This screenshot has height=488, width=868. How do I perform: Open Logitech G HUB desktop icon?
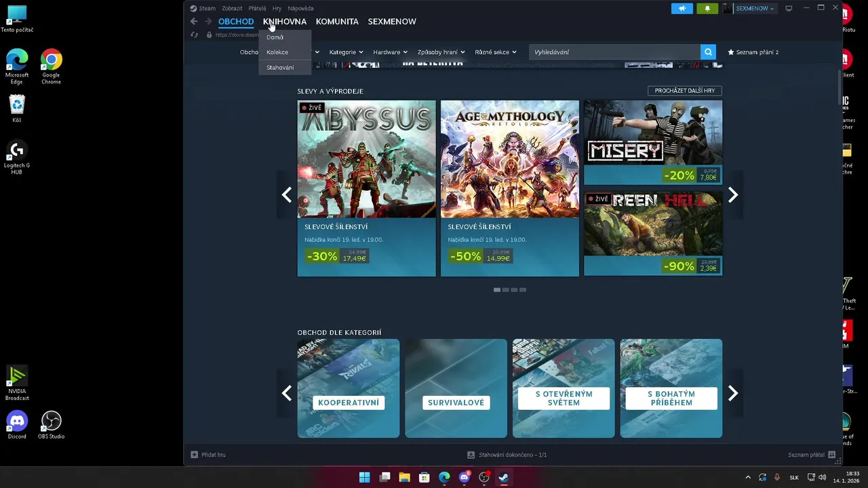point(17,158)
